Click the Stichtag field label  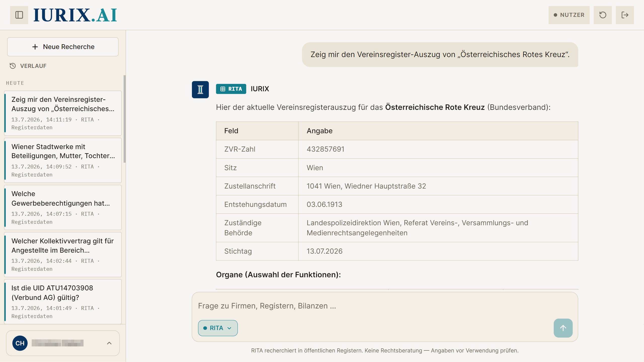point(238,251)
